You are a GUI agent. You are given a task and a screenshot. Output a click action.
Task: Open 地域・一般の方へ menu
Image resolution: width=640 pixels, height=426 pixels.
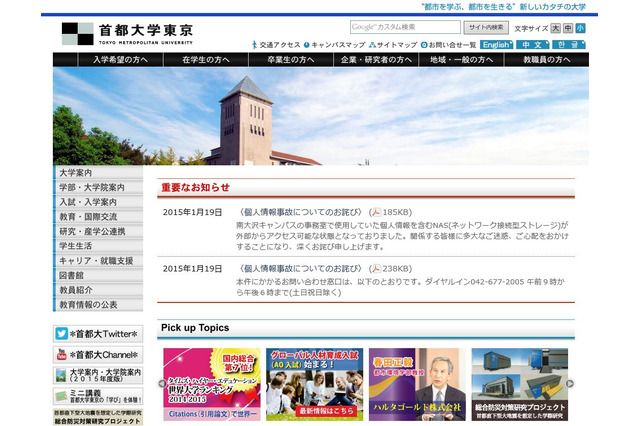pos(462,60)
